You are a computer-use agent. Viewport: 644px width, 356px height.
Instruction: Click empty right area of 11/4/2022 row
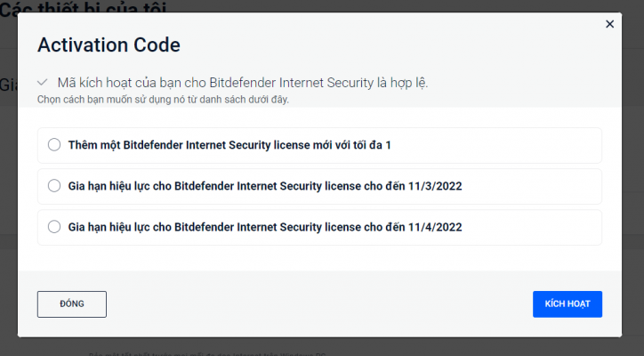point(534,227)
